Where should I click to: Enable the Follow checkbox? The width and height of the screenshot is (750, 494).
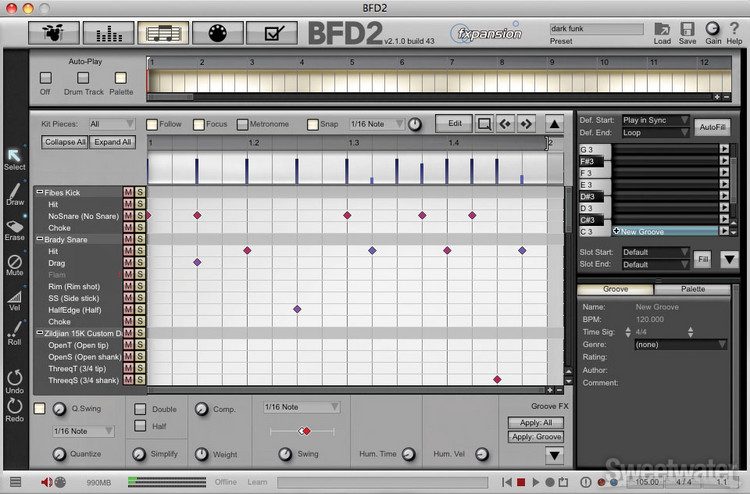point(152,124)
